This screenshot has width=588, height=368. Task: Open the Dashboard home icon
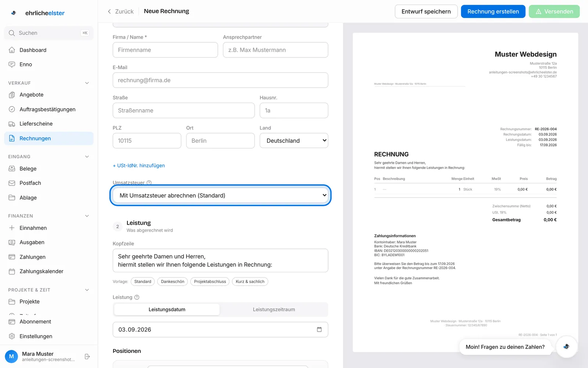click(x=12, y=50)
